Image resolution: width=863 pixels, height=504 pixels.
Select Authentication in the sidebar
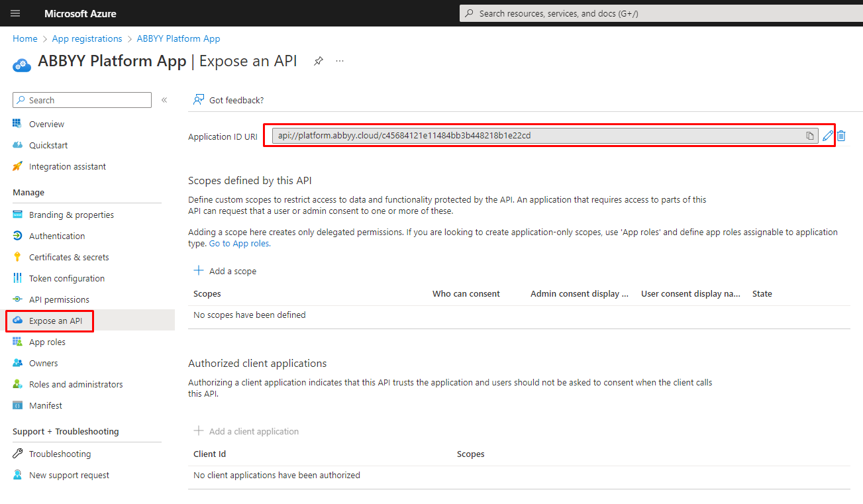click(x=56, y=235)
